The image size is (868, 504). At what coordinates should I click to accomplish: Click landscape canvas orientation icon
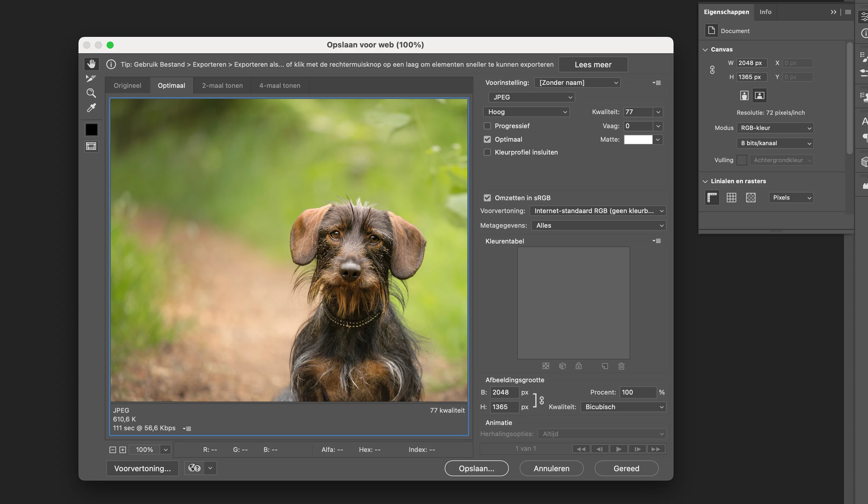(x=759, y=95)
